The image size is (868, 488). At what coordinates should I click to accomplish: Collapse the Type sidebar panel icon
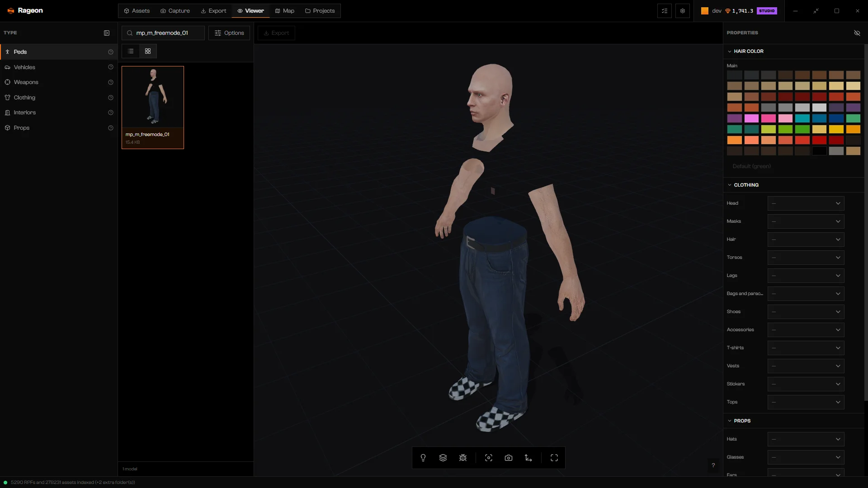tap(107, 33)
